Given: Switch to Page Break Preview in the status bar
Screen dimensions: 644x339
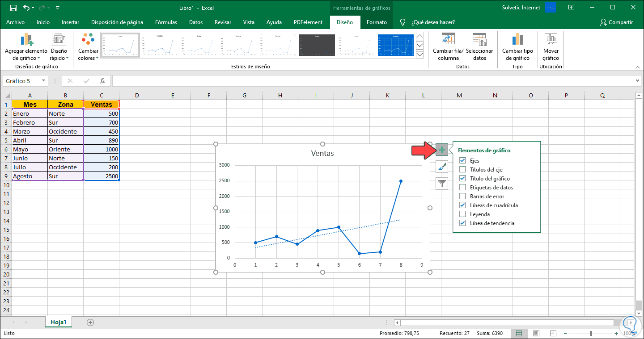Looking at the screenshot, I should pos(552,333).
